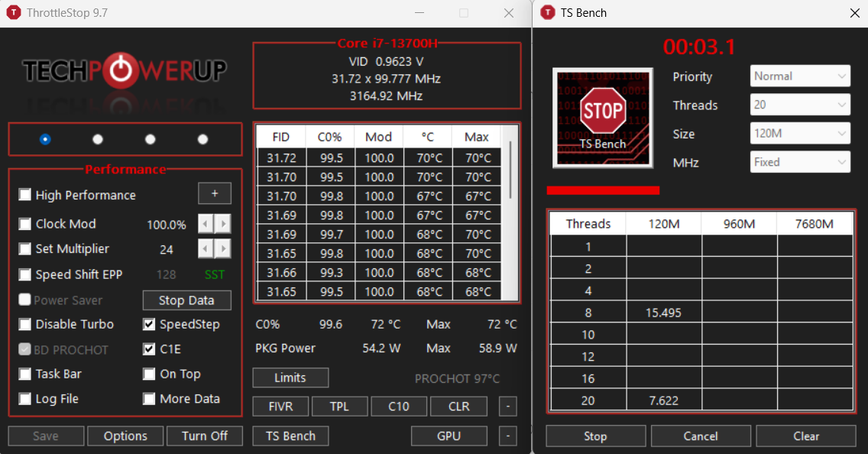Click the 960M column header

[x=739, y=224]
